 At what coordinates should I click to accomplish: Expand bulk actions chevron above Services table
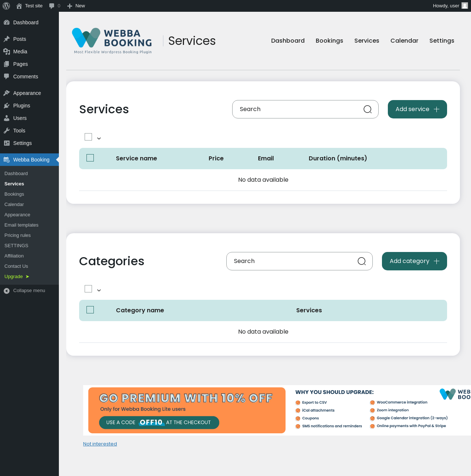pos(99,138)
